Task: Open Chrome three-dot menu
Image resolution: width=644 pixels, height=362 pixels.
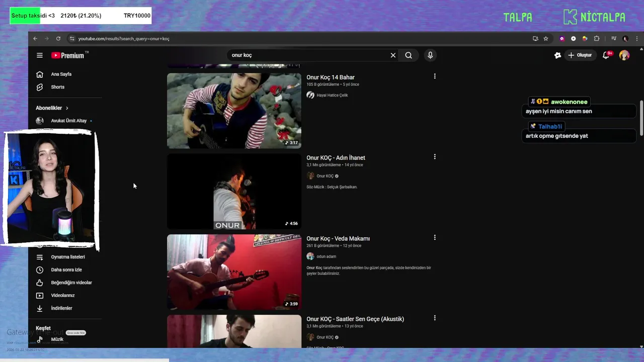Action: [637, 39]
